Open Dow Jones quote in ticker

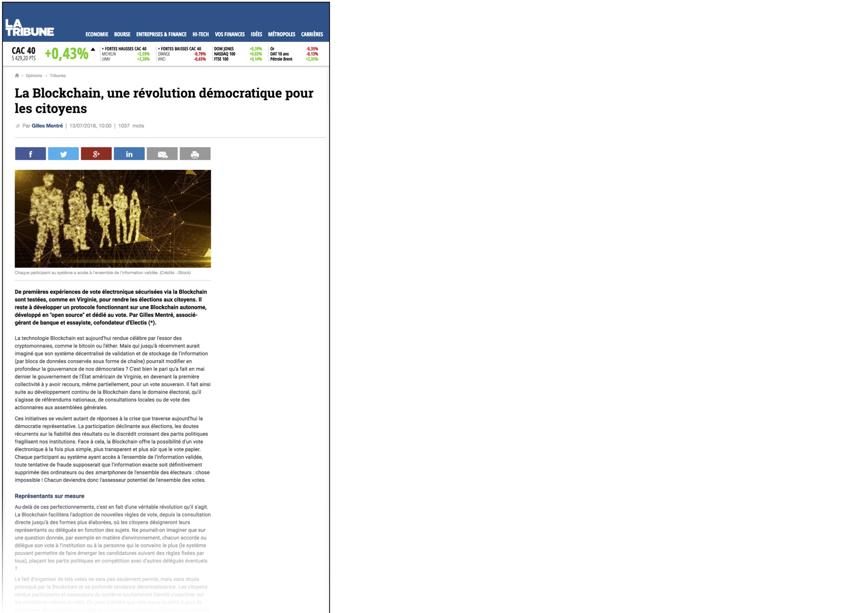click(224, 49)
